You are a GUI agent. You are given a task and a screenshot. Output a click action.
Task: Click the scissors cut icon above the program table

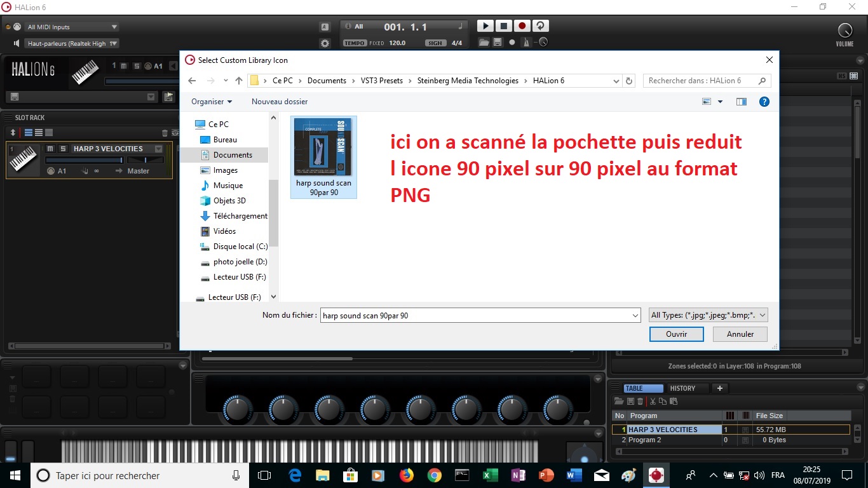(x=653, y=401)
